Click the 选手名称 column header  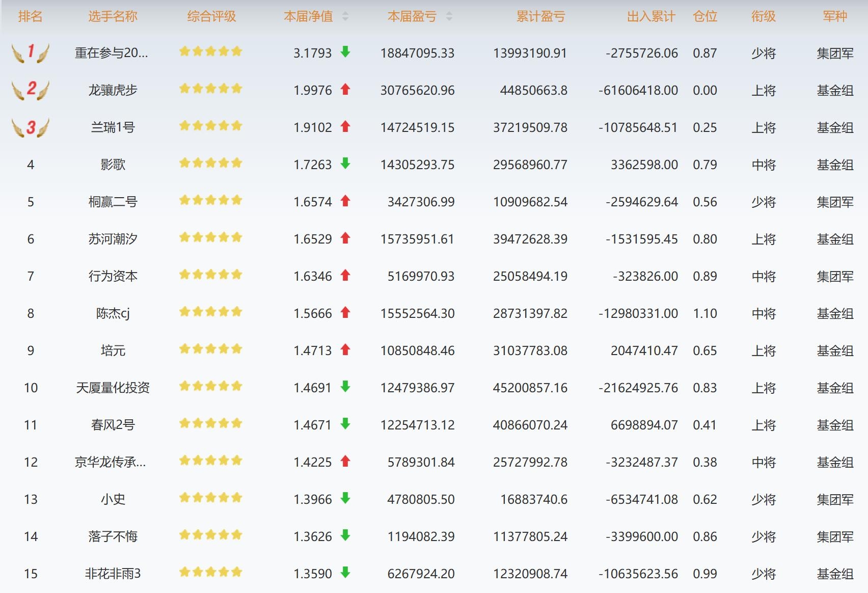113,17
